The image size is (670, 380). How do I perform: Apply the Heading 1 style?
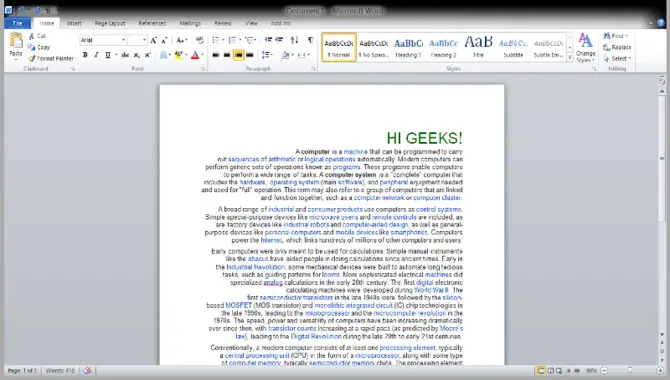pyautogui.click(x=408, y=47)
